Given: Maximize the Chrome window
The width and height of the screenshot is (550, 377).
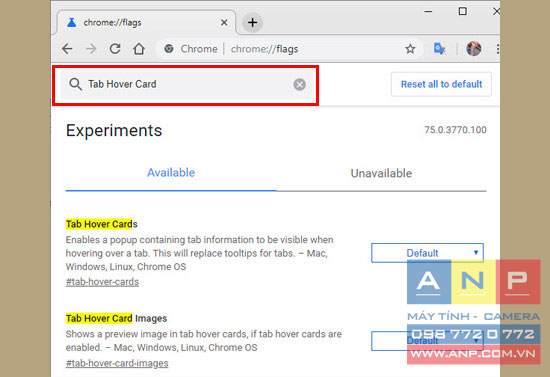Looking at the screenshot, I should [x=462, y=12].
